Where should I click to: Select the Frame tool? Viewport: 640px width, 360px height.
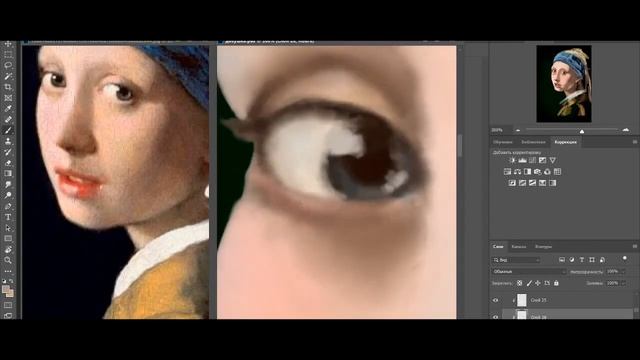[8, 98]
